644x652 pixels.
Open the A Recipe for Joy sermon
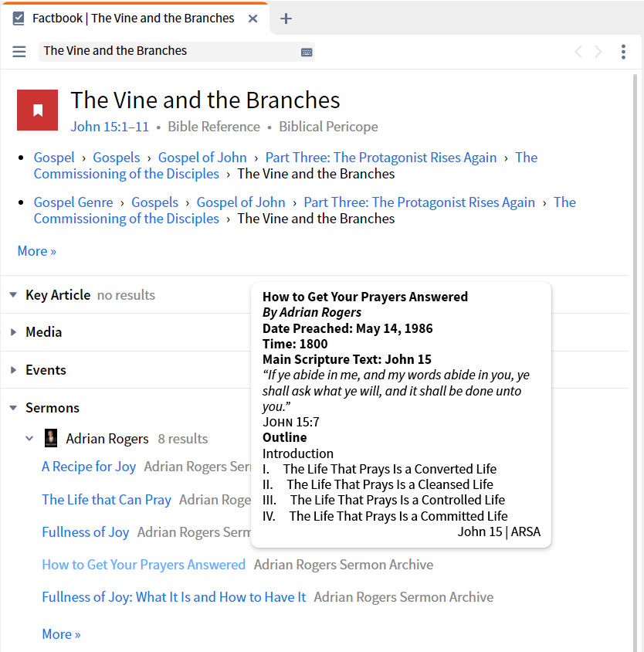(89, 467)
